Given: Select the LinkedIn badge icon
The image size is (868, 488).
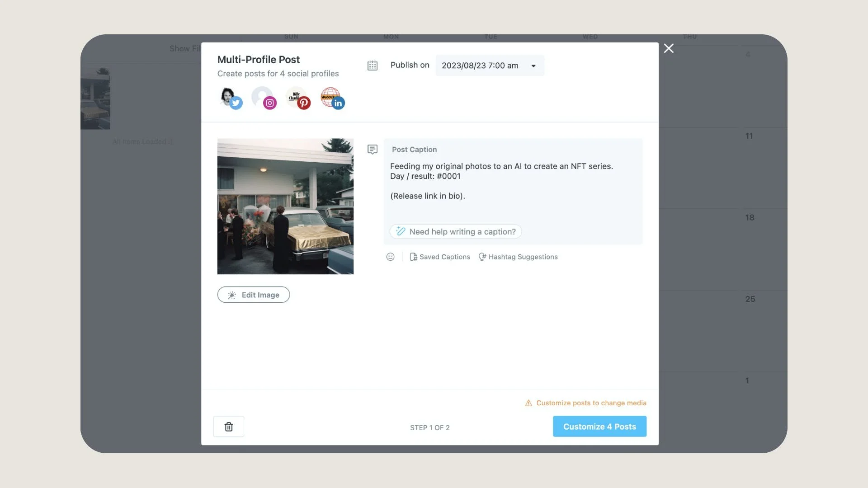Looking at the screenshot, I should coord(338,103).
